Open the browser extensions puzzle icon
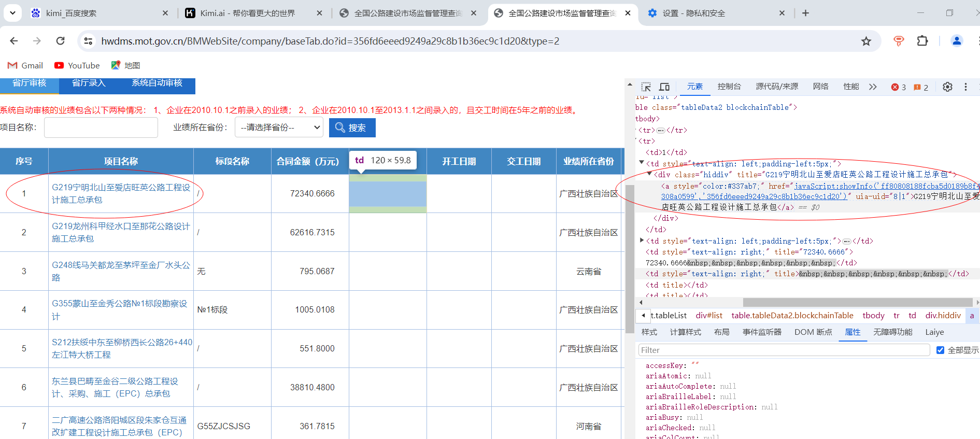The image size is (980, 439). pos(922,41)
